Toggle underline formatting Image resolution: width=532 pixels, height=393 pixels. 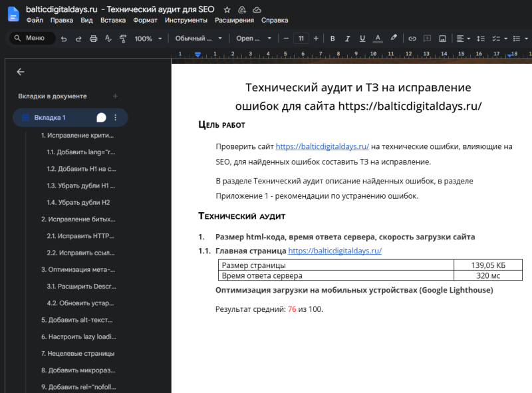pos(362,39)
